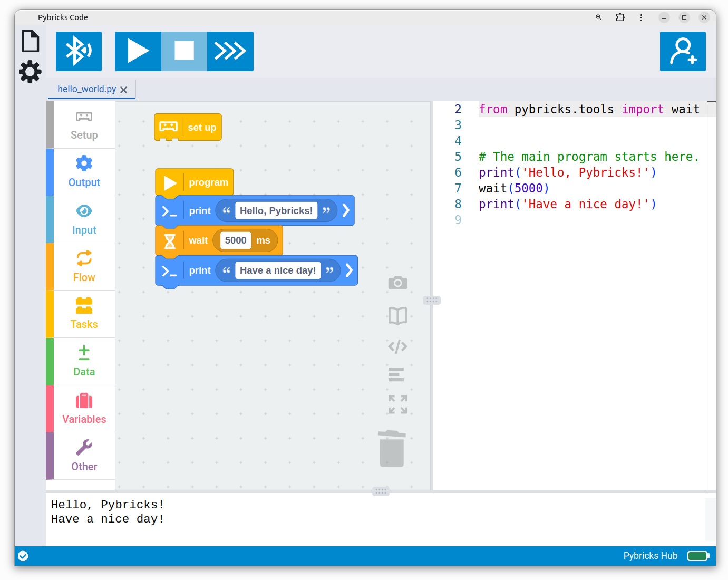The width and height of the screenshot is (728, 580).
Task: Switch to the hello_world.py tab
Action: pos(87,89)
